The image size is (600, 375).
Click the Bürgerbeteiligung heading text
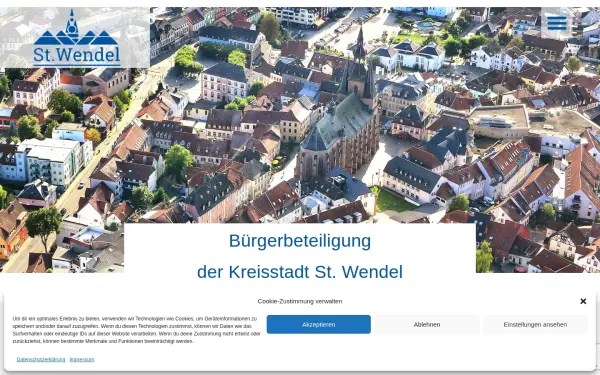(x=300, y=241)
